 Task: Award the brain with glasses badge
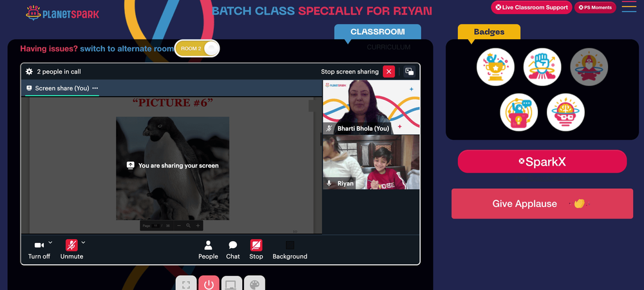pos(565,112)
